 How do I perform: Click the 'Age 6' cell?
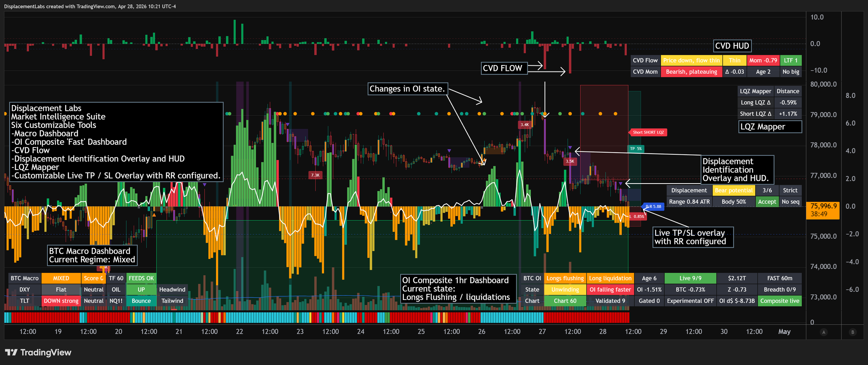click(649, 278)
